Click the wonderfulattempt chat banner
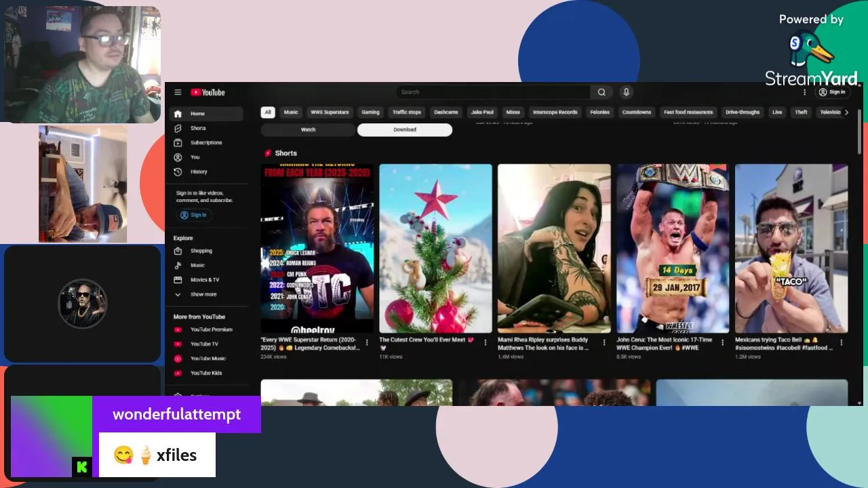Screen dimensions: 868x488 (176, 414)
